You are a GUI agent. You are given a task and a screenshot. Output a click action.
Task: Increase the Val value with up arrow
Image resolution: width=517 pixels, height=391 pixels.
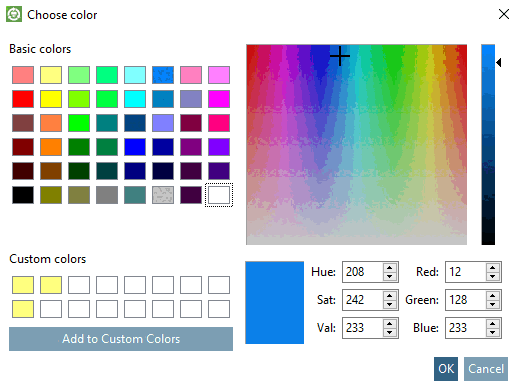click(x=389, y=323)
